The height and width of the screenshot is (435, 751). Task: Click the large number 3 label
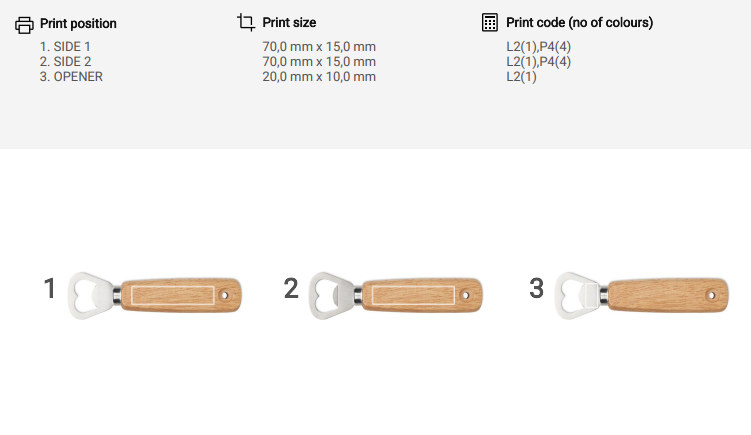tap(536, 289)
